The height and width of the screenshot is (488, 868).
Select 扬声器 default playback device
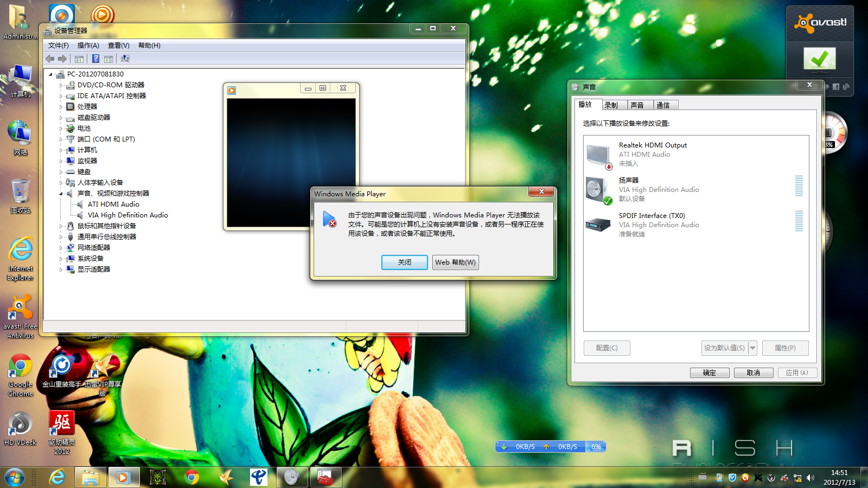click(x=696, y=190)
